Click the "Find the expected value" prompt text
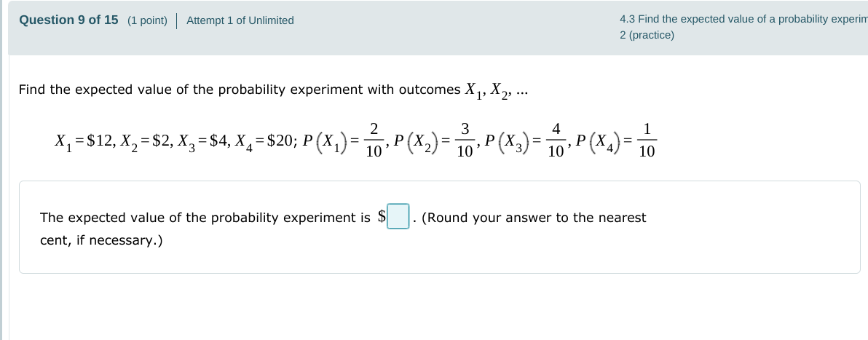 (240, 90)
